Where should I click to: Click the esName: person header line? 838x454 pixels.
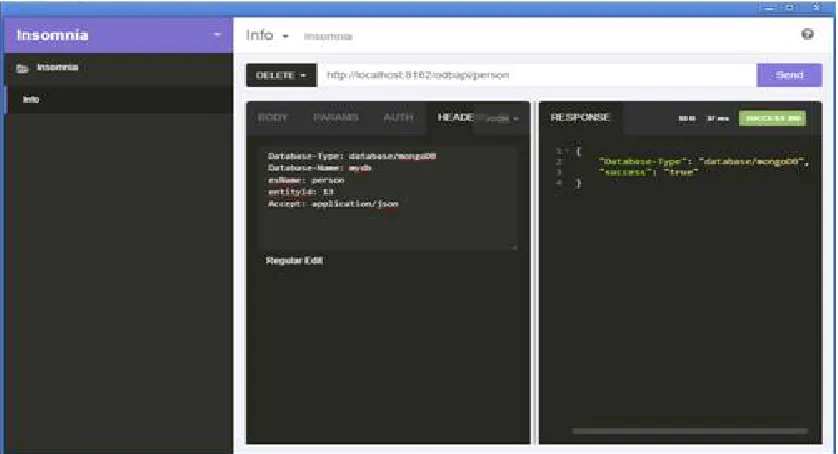(x=306, y=180)
